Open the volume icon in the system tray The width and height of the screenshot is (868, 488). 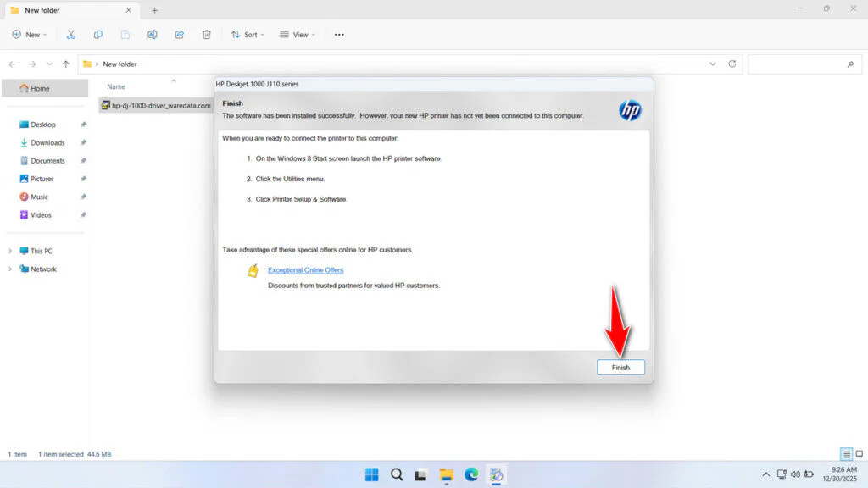(x=795, y=474)
